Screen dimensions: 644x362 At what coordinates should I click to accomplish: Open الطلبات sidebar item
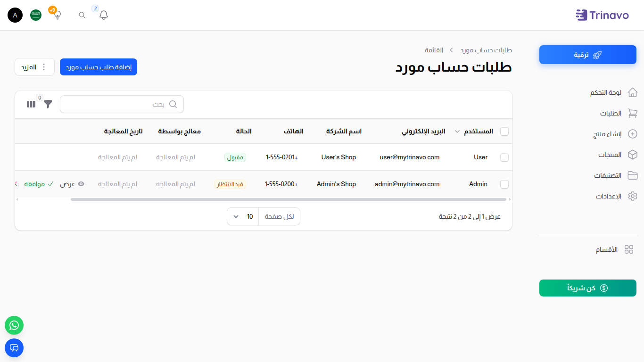(611, 113)
